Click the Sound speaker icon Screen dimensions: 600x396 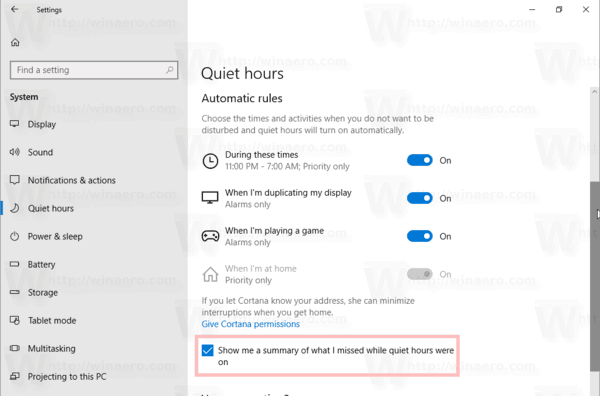tap(15, 152)
